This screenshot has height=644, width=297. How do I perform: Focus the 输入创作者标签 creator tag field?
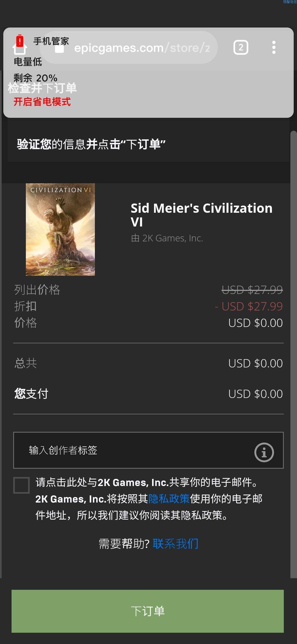[x=148, y=450]
